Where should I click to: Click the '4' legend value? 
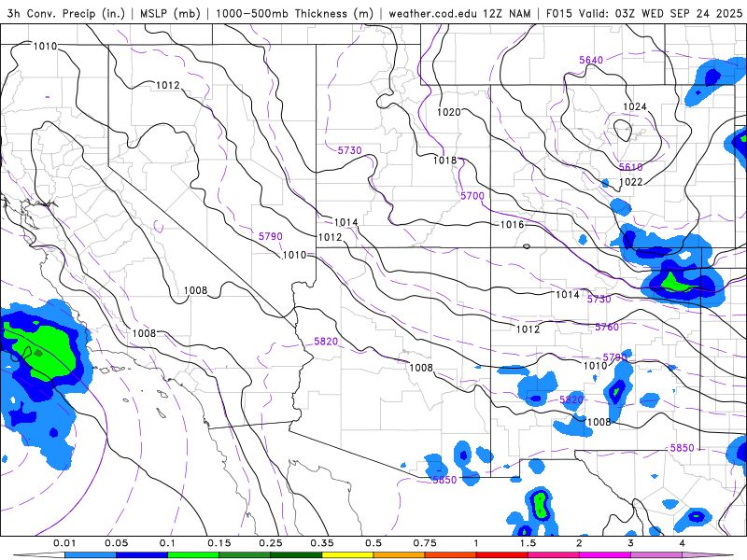[x=683, y=543]
